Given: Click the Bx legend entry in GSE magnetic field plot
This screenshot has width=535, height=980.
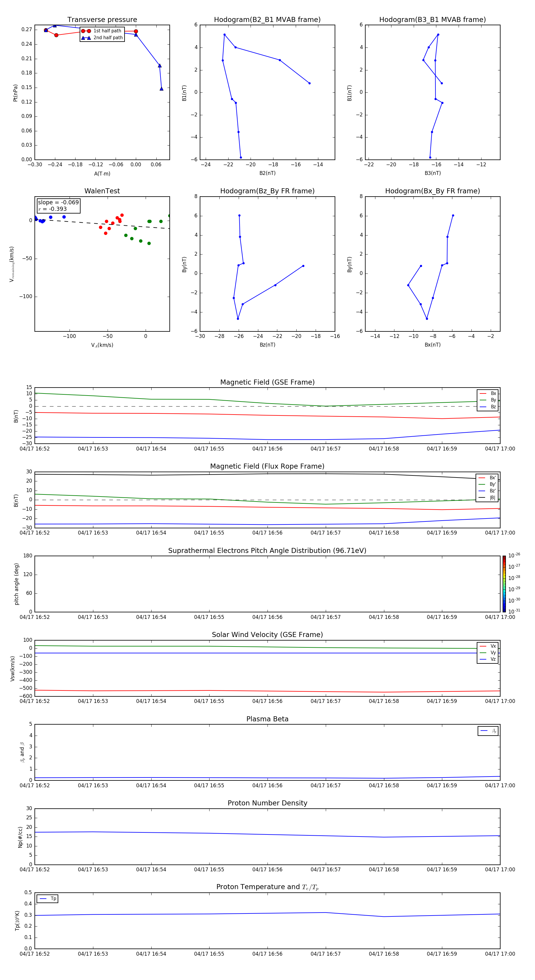Looking at the screenshot, I should 488,393.
